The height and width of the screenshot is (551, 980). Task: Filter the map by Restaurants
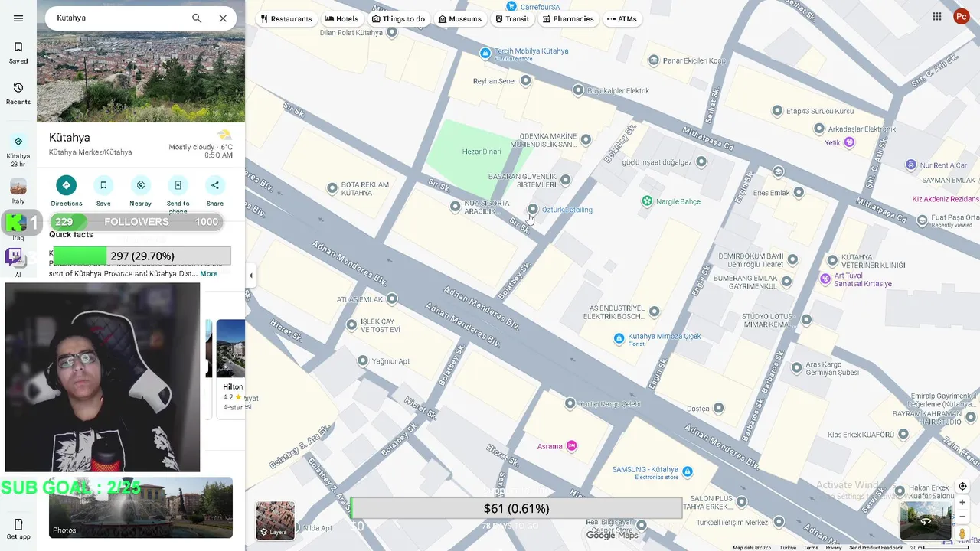[x=286, y=18]
